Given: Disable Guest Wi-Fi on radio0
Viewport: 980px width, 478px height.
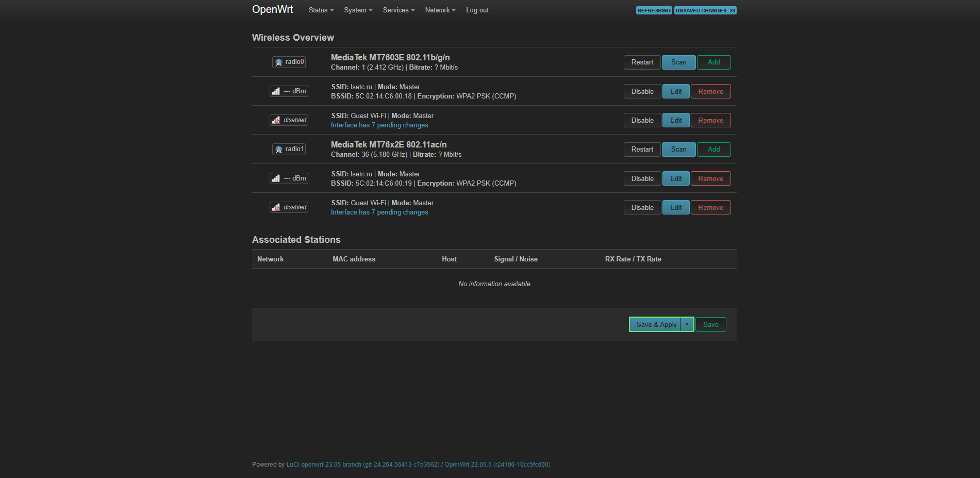Looking at the screenshot, I should pyautogui.click(x=642, y=120).
